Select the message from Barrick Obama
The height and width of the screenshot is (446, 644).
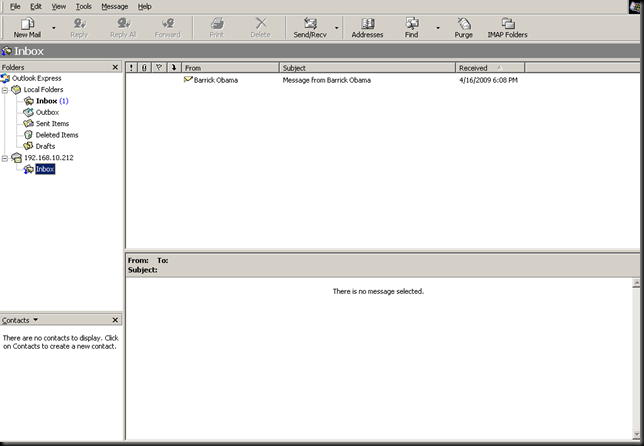point(216,80)
